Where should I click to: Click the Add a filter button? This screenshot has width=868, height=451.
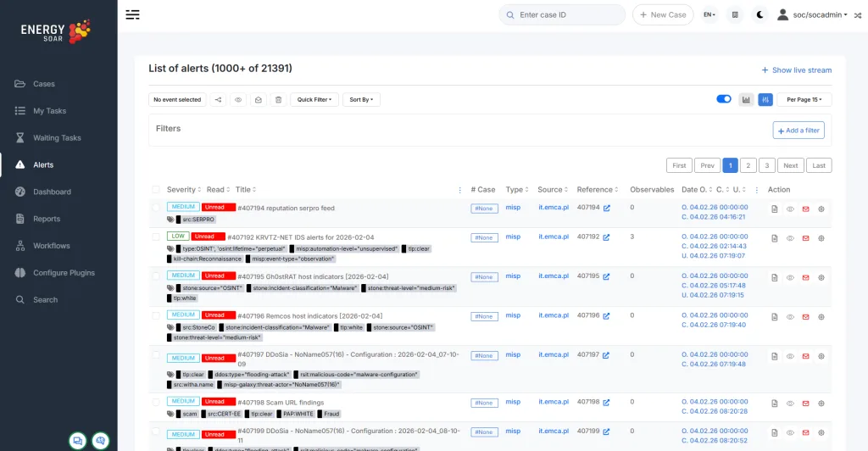click(798, 131)
